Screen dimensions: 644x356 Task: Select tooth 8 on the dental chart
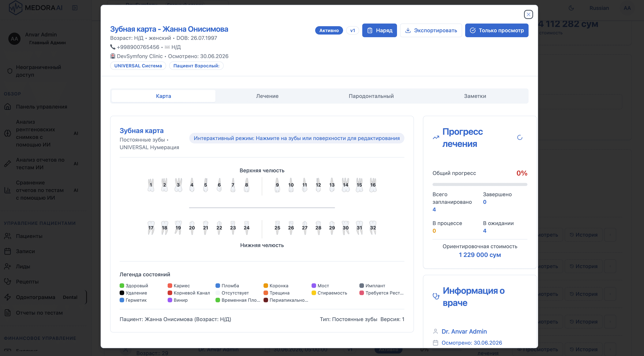[x=246, y=185]
